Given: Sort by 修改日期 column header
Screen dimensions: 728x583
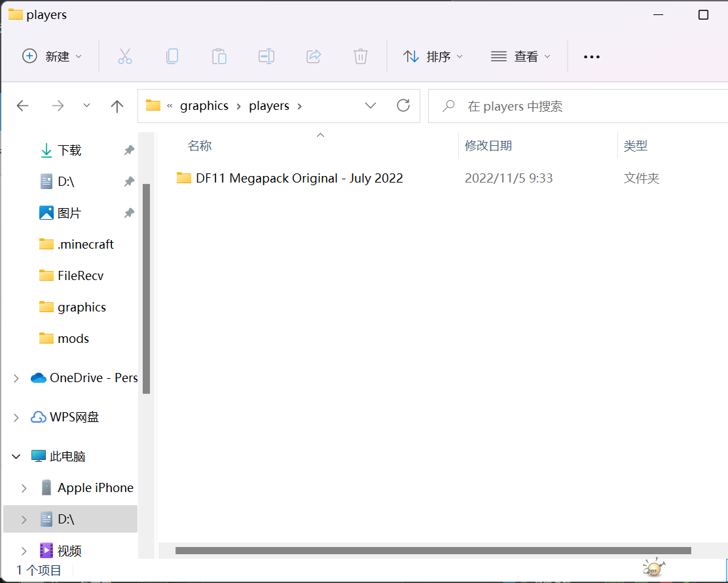Looking at the screenshot, I should click(x=488, y=145).
